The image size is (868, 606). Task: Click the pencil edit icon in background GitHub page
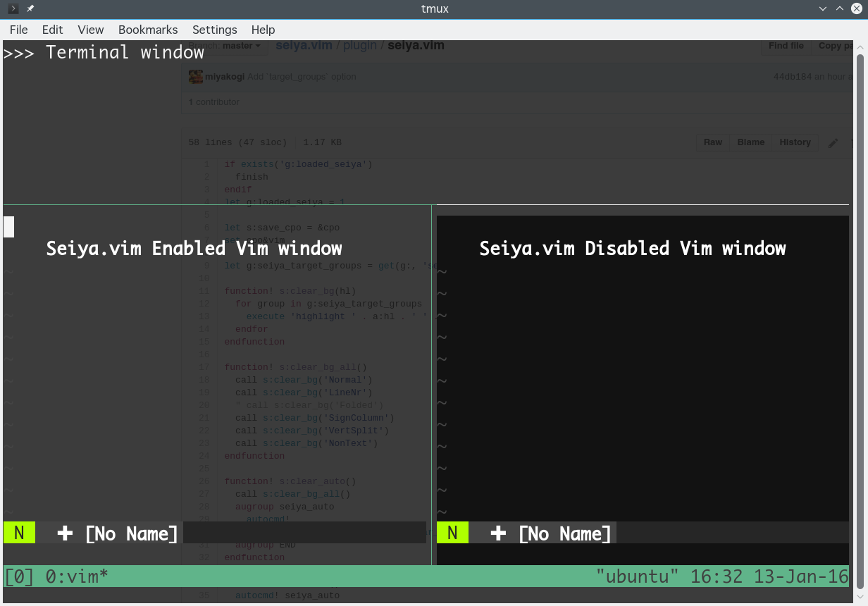tap(833, 142)
